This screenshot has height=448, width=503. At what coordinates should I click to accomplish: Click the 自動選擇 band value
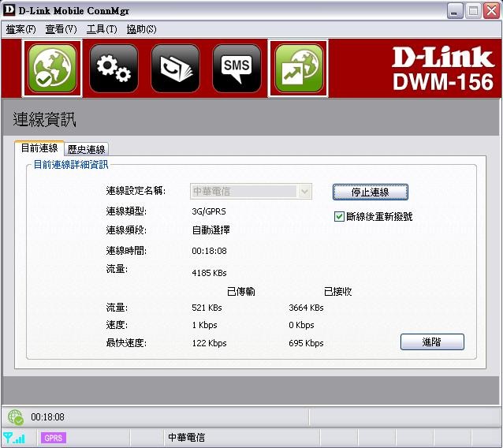tap(211, 230)
